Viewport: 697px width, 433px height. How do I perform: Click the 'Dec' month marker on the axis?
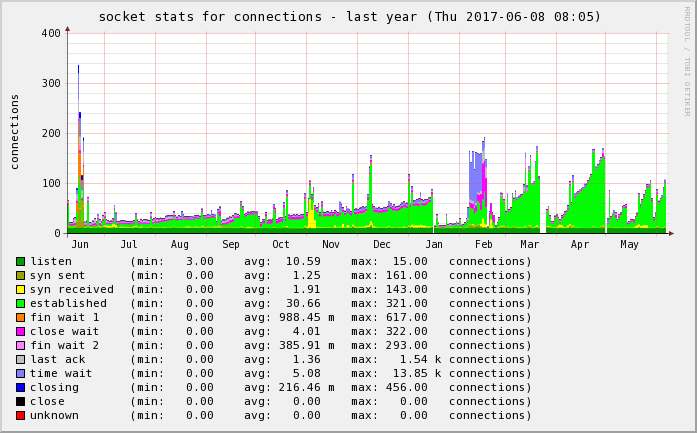tap(382, 244)
